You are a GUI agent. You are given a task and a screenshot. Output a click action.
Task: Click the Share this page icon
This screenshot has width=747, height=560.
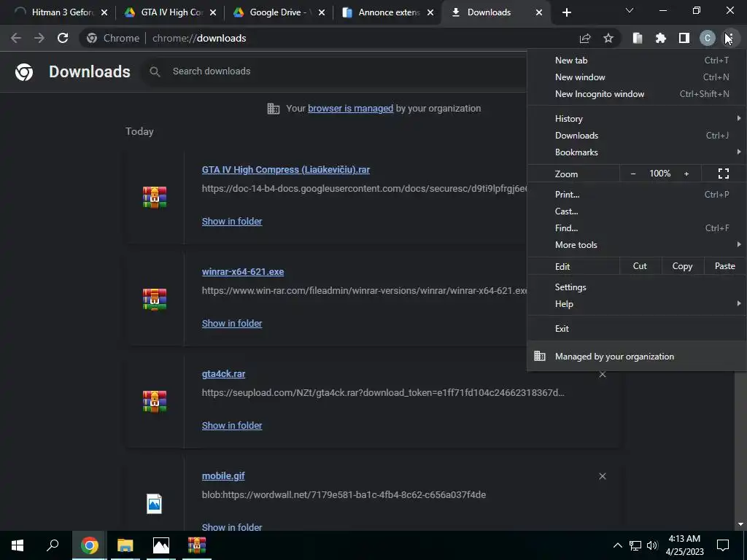(585, 38)
